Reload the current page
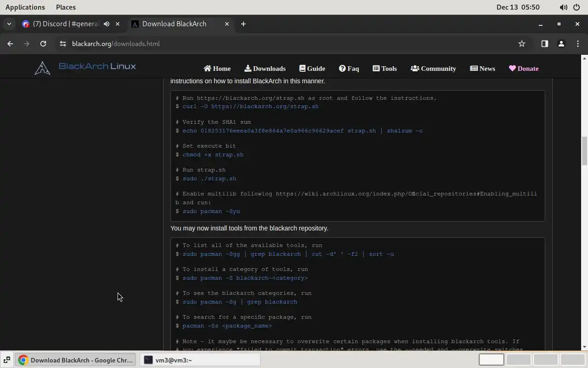This screenshot has height=368, width=588. coord(43,44)
